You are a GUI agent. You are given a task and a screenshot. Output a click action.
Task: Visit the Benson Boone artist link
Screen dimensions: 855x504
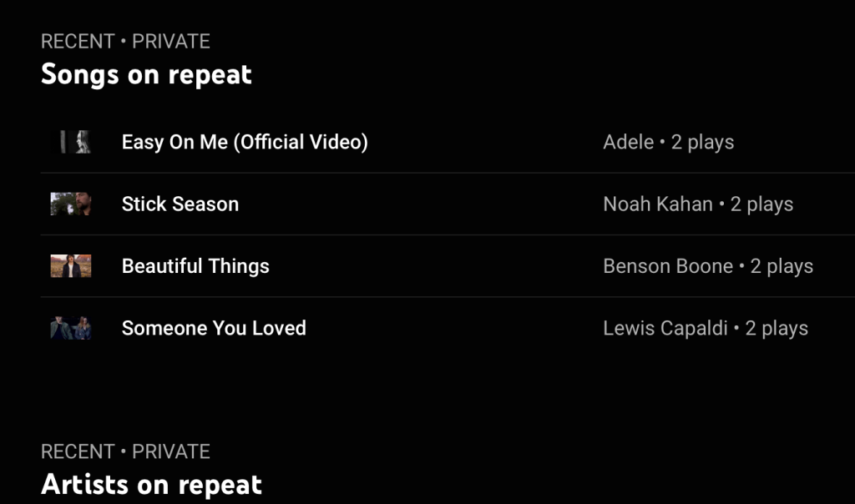click(x=668, y=266)
